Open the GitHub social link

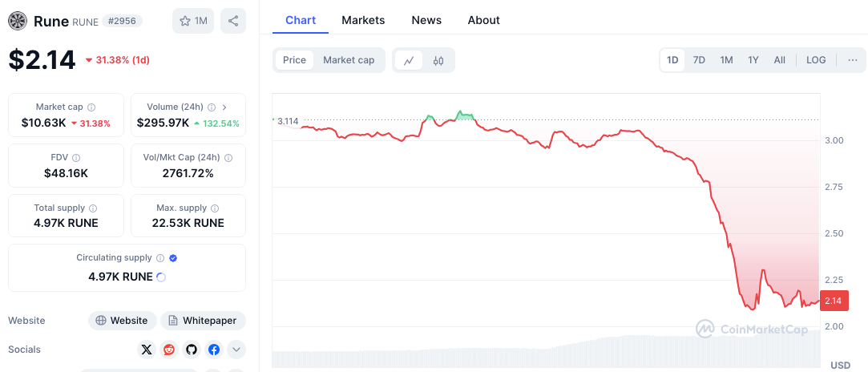click(x=192, y=350)
